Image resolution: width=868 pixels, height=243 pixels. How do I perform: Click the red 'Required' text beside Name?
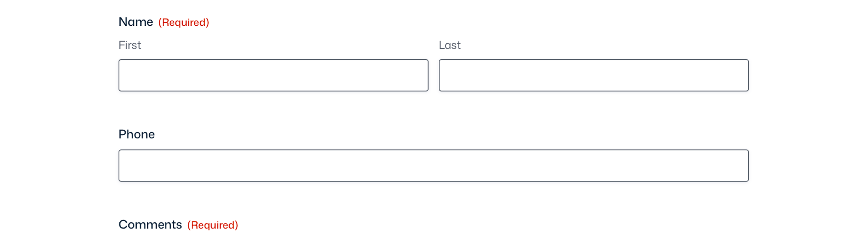[x=184, y=22]
